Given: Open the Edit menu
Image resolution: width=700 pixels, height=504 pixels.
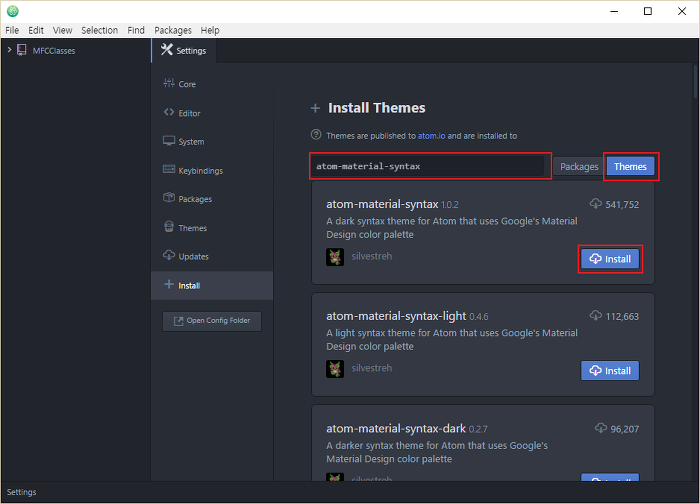Looking at the screenshot, I should [x=36, y=30].
